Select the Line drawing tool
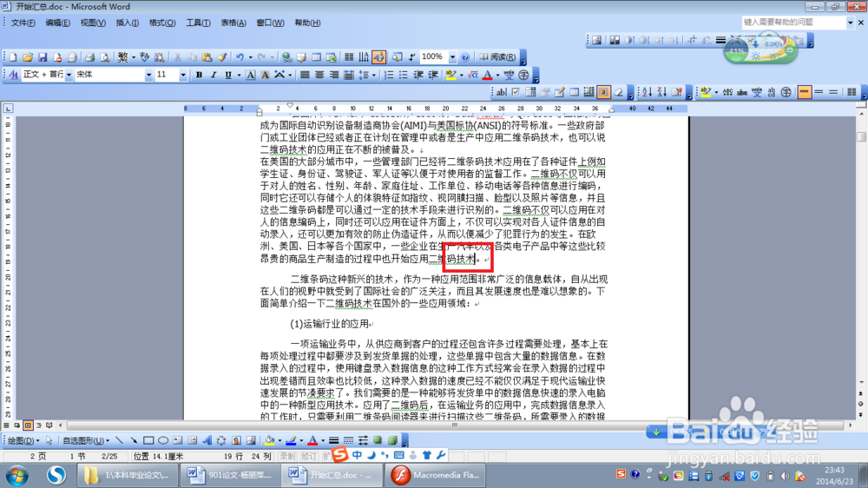 tap(119, 440)
